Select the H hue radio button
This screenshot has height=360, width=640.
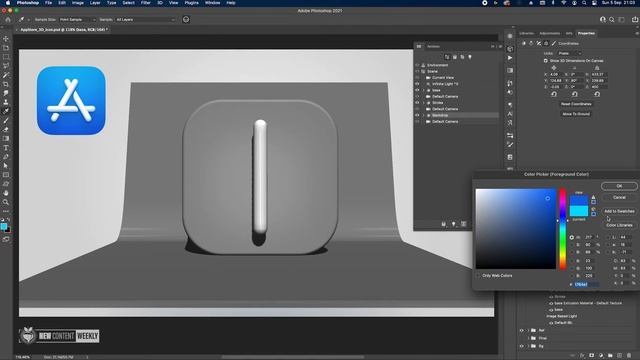point(572,237)
